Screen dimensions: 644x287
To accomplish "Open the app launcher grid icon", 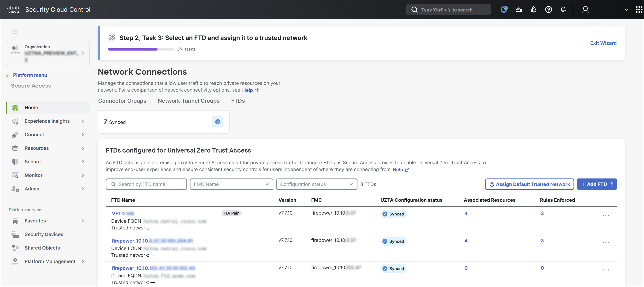I will pos(639,9).
